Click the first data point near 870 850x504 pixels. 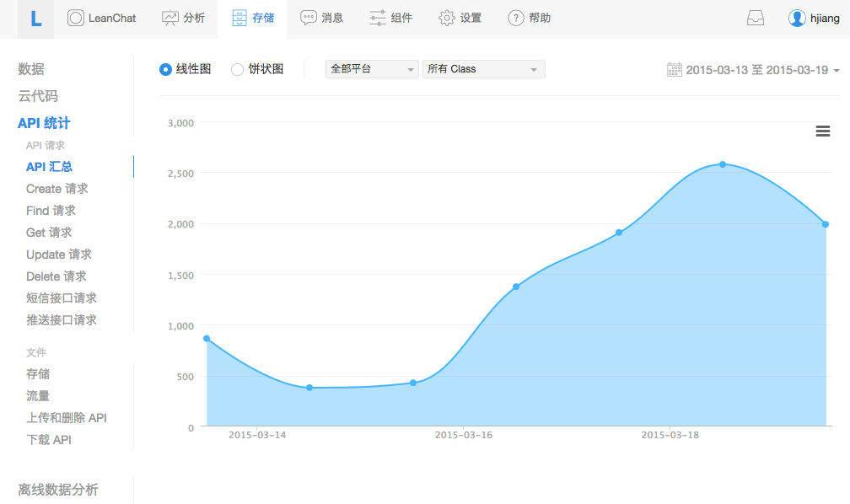click(x=207, y=339)
